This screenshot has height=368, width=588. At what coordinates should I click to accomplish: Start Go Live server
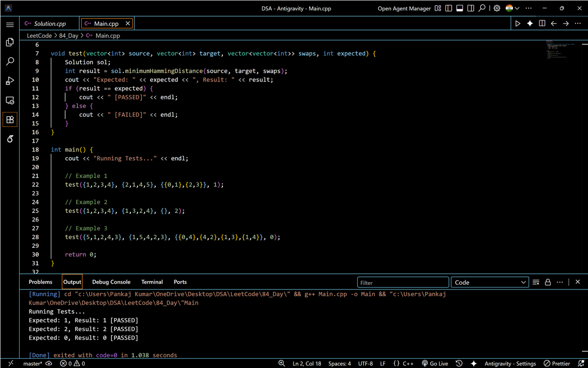pos(435,364)
